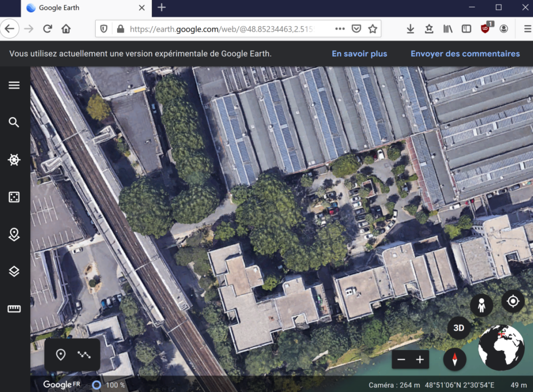Toggle tracking protection via the shield icon
Viewport: 533px width, 392px height.
click(x=104, y=29)
